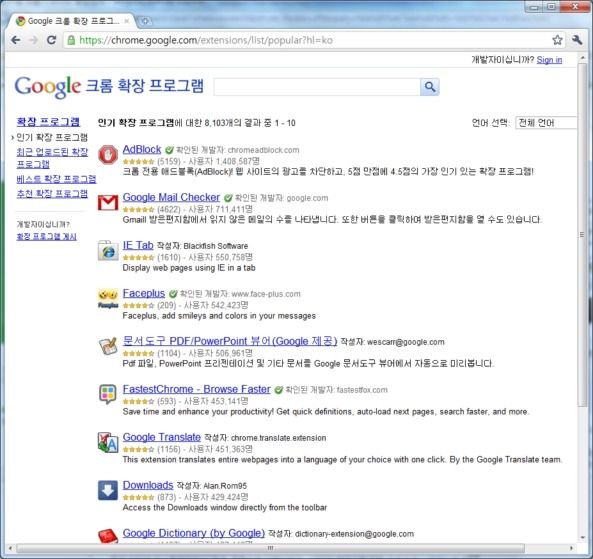The width and height of the screenshot is (593, 559).
Task: Click the FastestChrome extension icon
Action: tap(108, 394)
